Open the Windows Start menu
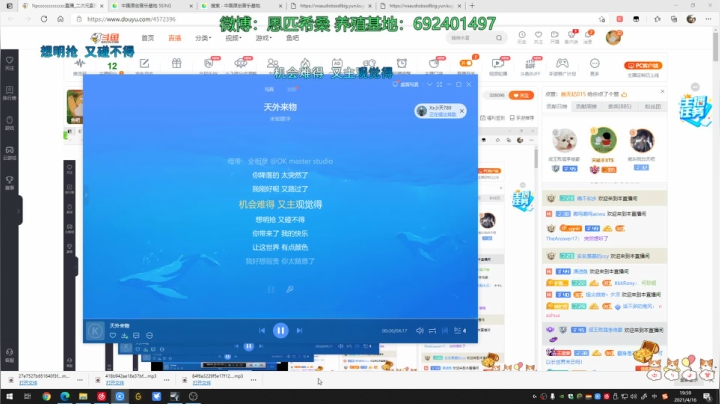Screen dimensions: 720x404 pyautogui.click(x=9, y=396)
